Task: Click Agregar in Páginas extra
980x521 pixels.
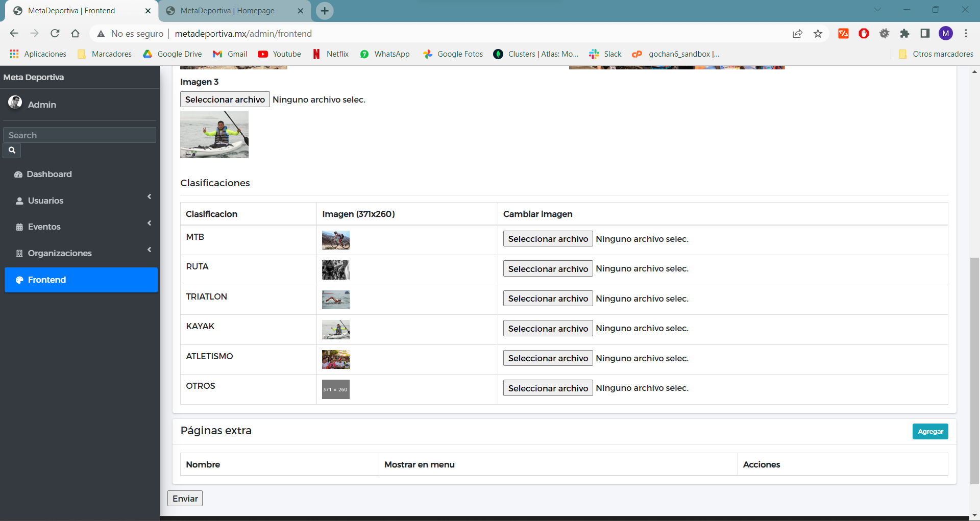Action: 930,431
